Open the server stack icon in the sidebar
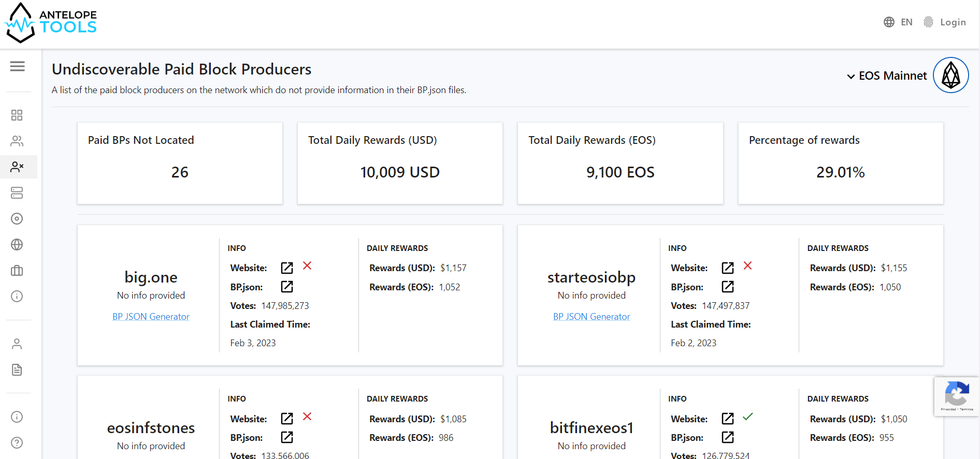This screenshot has height=459, width=980. [17, 193]
